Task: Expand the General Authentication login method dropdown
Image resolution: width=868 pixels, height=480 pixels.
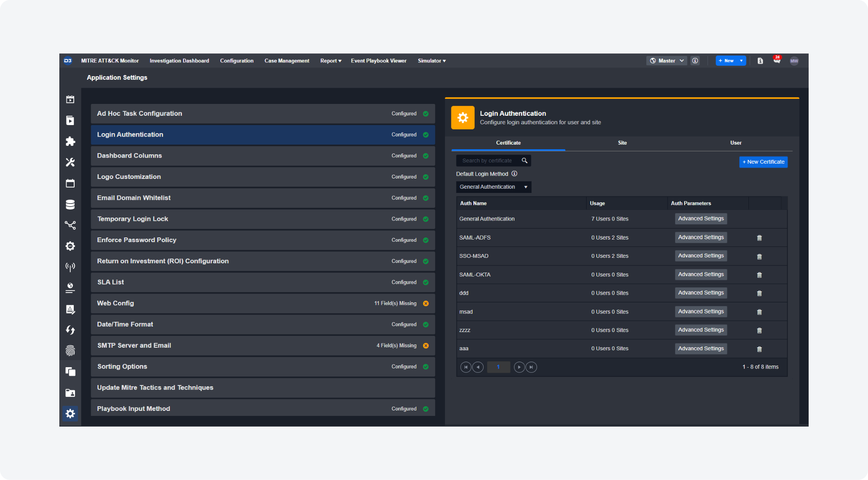Action: pos(493,187)
